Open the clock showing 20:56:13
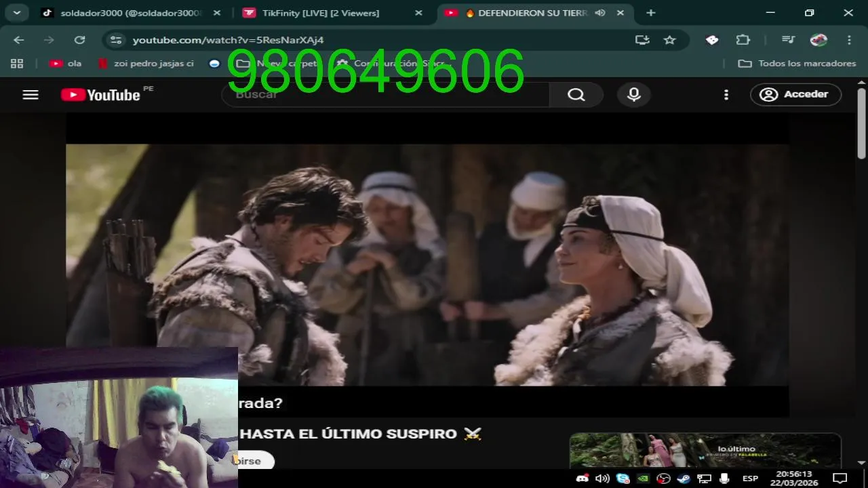This screenshot has width=868, height=488. click(x=793, y=479)
